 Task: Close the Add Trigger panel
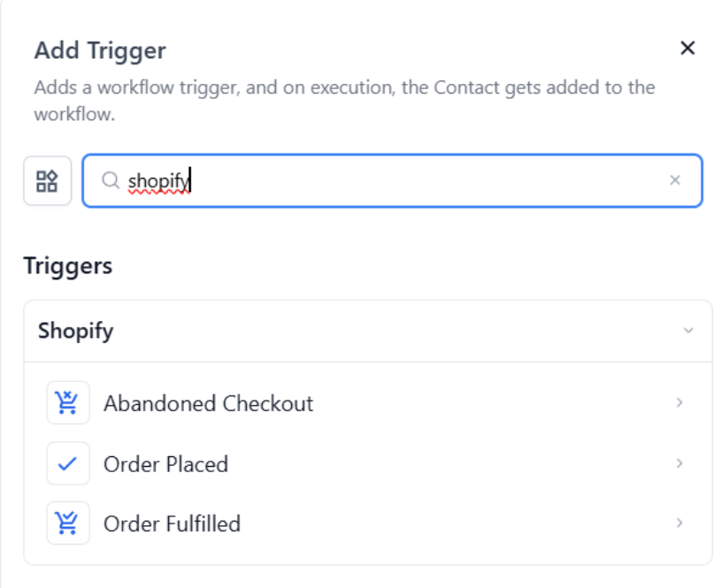(687, 49)
